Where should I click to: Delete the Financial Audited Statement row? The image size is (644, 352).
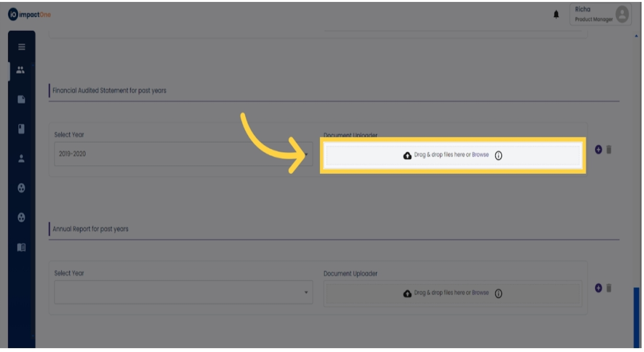(609, 150)
